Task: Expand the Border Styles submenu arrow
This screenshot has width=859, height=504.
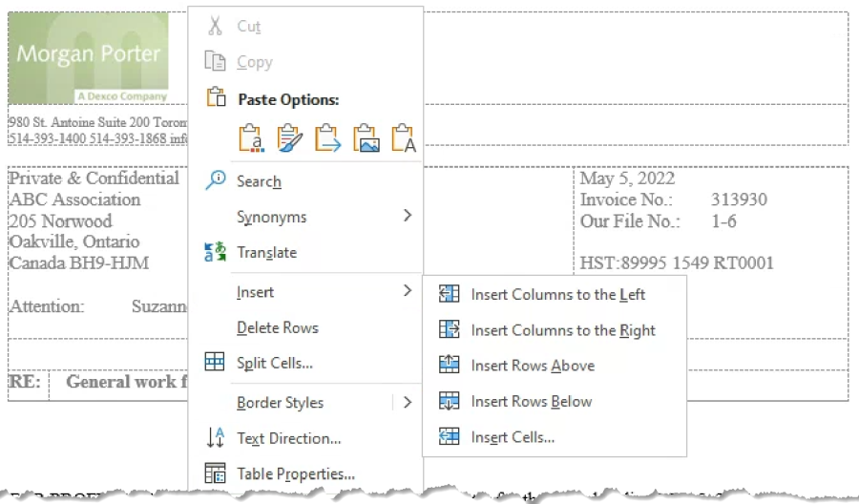Action: [x=407, y=402]
